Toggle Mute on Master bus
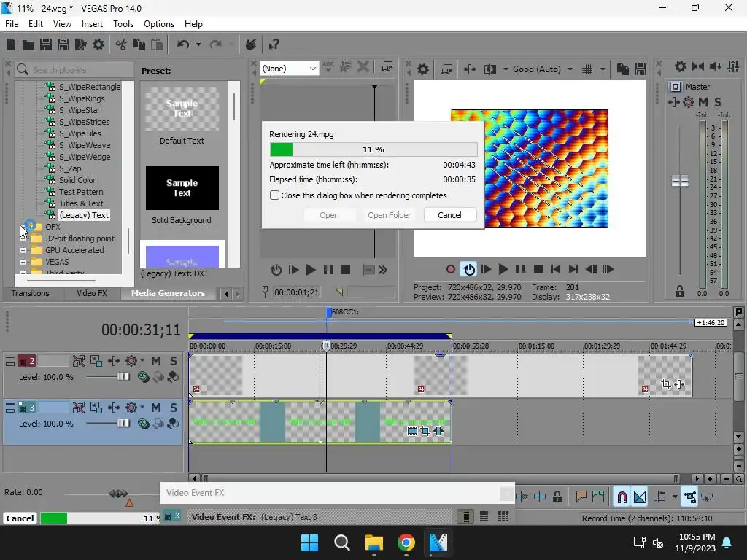 [x=703, y=102]
